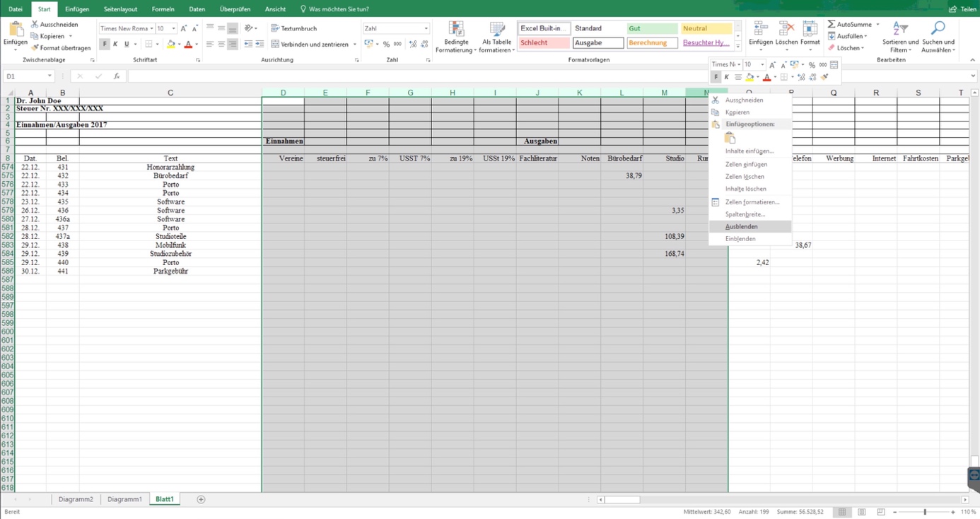980x519 pixels.
Task: Toggle bold (F) in the ribbon Schriftart group
Action: [105, 44]
